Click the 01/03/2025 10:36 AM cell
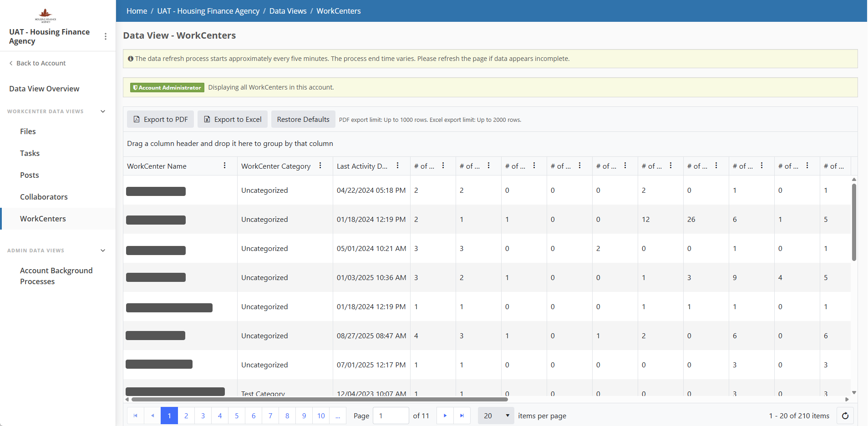Screen dimensions: 868x426 point(371,277)
